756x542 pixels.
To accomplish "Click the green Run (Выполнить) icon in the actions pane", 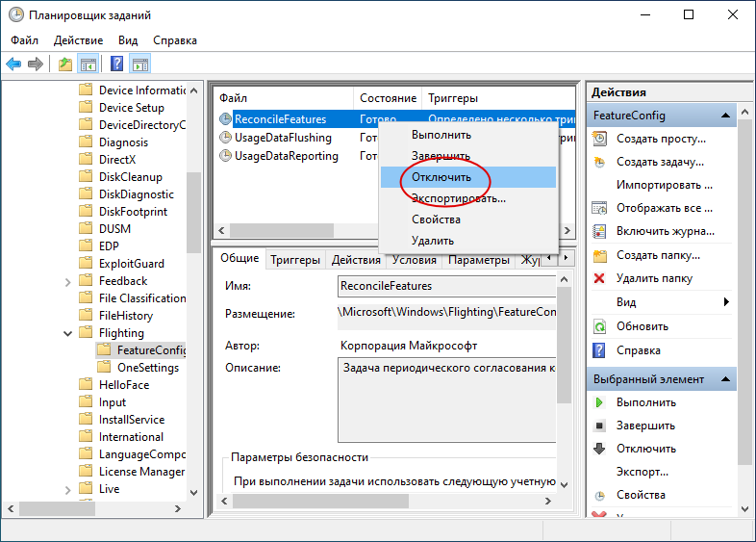I will point(599,402).
